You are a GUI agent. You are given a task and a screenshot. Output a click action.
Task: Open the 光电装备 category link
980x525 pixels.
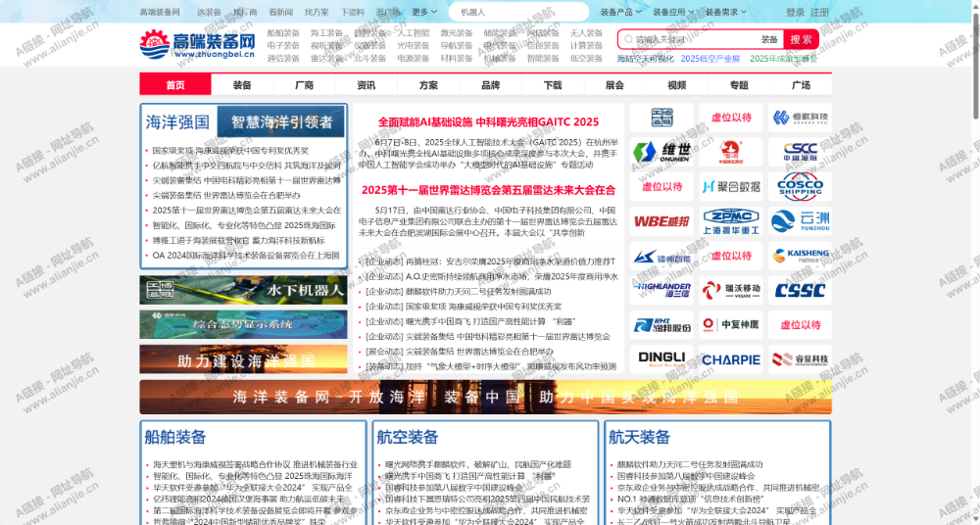click(414, 46)
